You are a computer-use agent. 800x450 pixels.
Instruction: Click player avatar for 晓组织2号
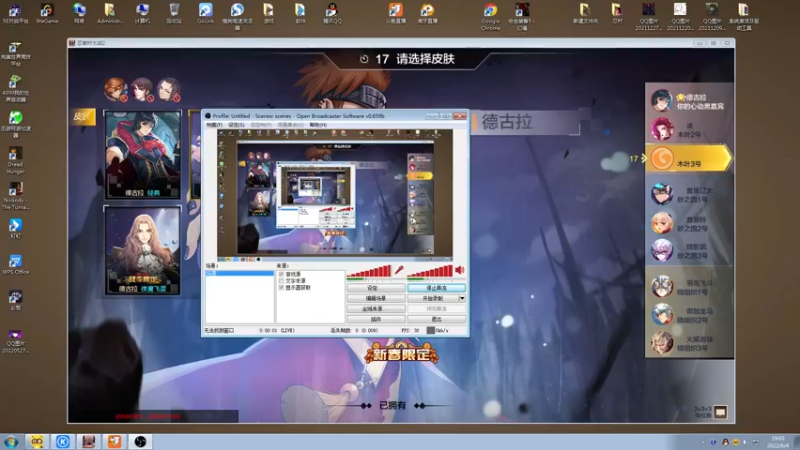(662, 315)
